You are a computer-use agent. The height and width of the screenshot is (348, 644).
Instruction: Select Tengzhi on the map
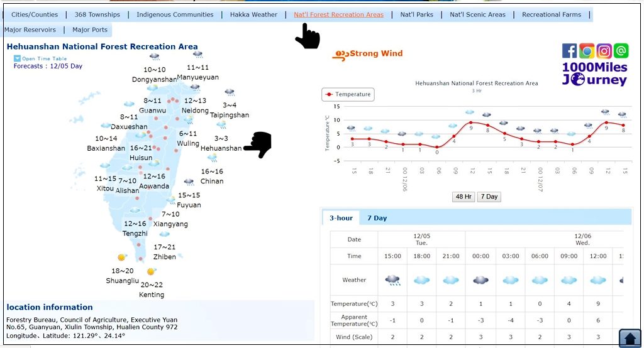click(135, 234)
